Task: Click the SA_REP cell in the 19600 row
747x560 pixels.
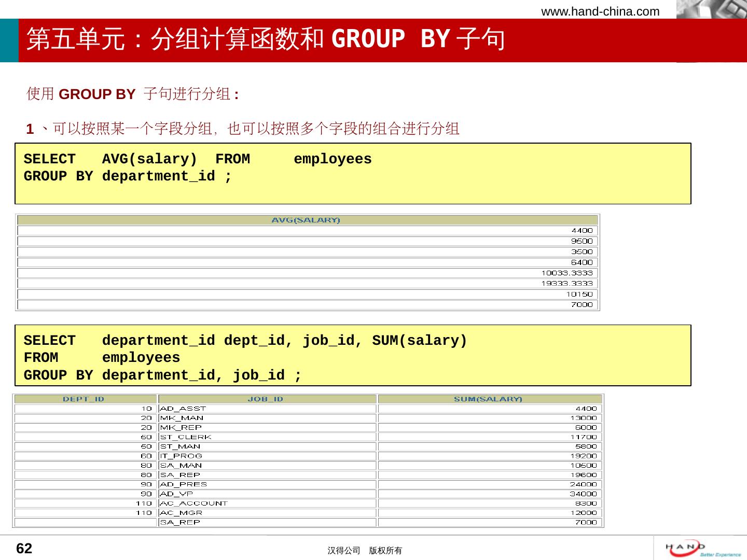Action: coord(267,475)
